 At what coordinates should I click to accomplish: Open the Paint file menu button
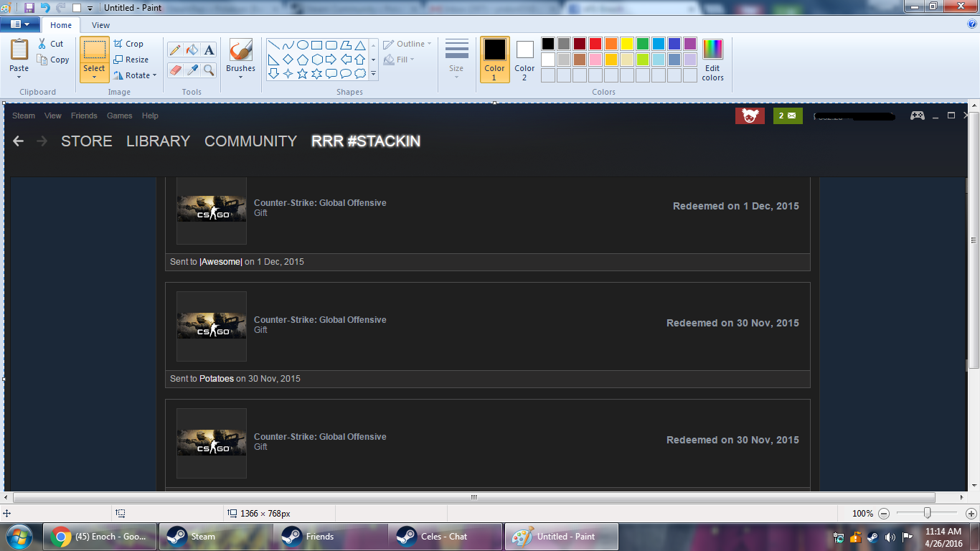(x=19, y=25)
